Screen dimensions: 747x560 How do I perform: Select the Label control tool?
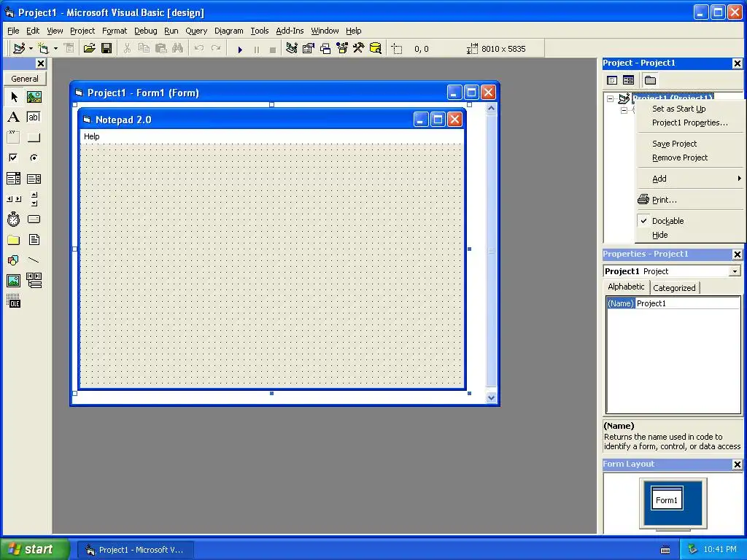click(14, 117)
